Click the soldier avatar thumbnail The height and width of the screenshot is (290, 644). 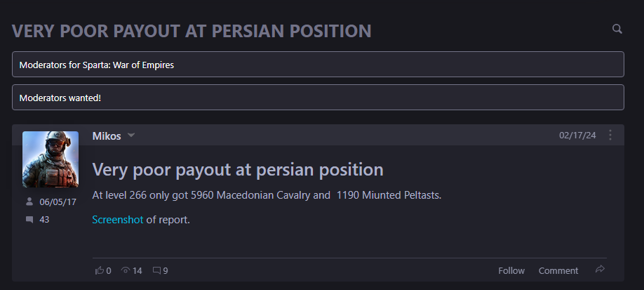coord(51,159)
